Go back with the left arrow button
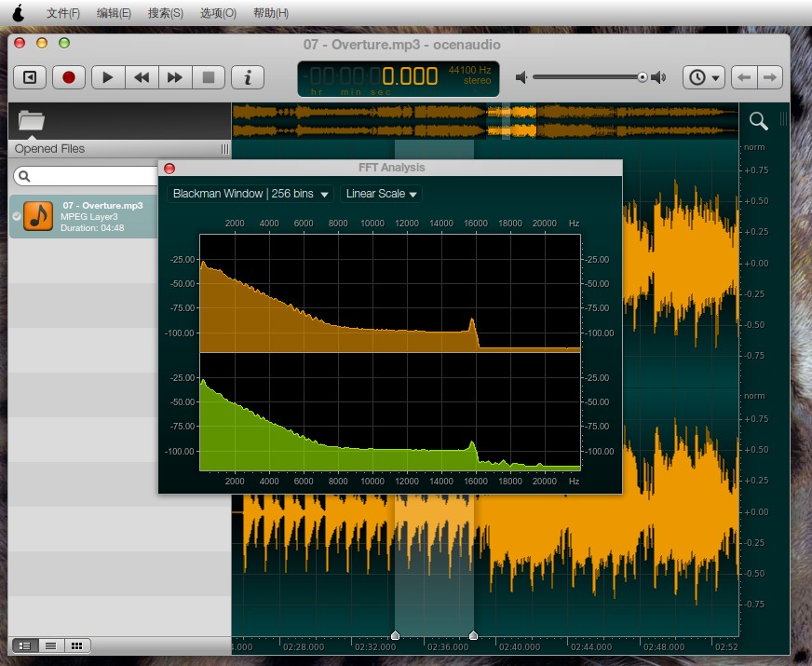The height and width of the screenshot is (666, 812). click(744, 77)
